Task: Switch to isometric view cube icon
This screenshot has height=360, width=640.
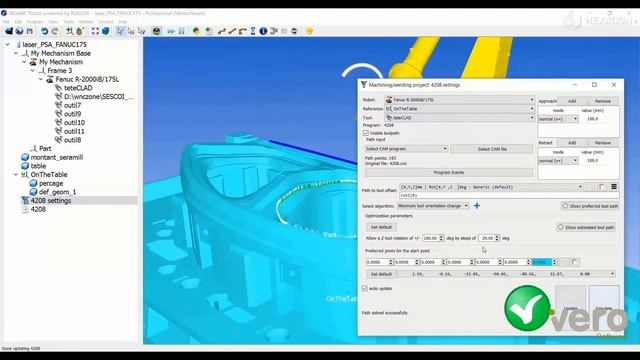Action: pyautogui.click(x=106, y=31)
